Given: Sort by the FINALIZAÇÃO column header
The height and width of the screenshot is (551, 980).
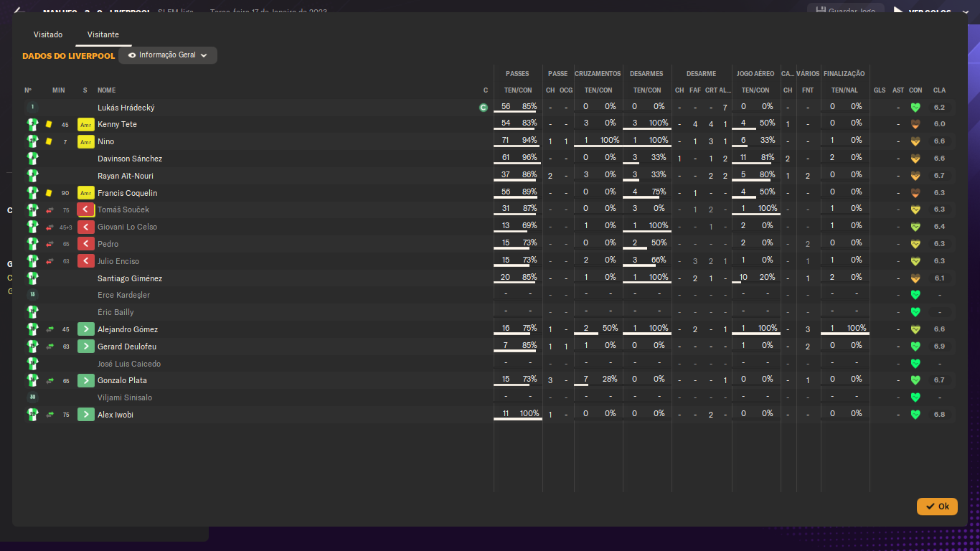Looking at the screenshot, I should (x=844, y=74).
